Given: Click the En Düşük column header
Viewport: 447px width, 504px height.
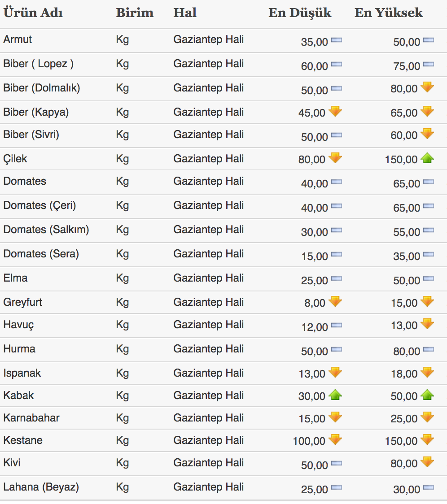Looking at the screenshot, I should coord(300,13).
